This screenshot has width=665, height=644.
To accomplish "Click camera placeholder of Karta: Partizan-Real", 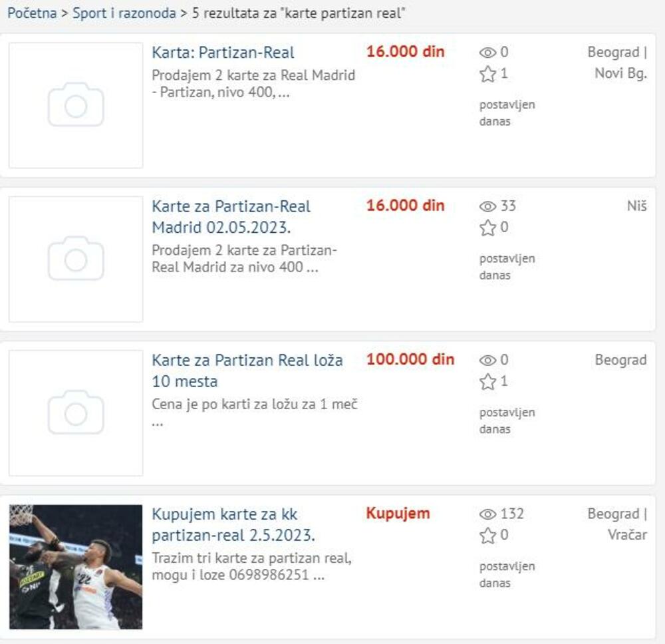I will click(76, 105).
